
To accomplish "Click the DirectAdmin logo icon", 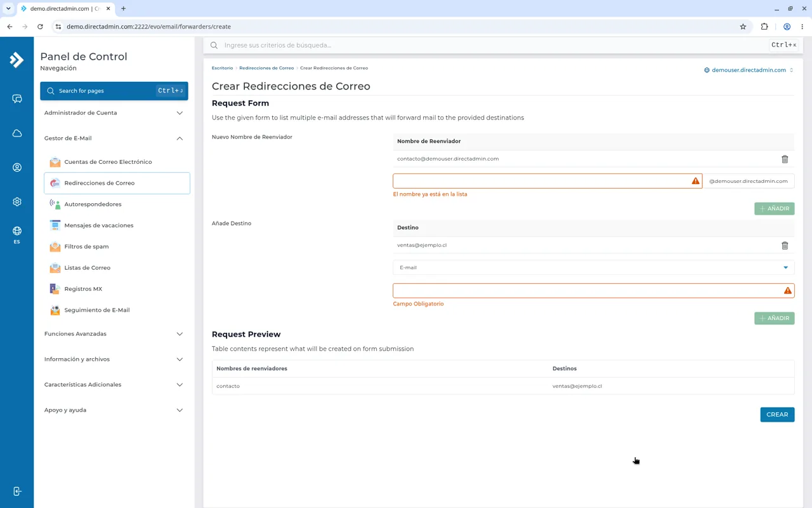I will pyautogui.click(x=16, y=60).
